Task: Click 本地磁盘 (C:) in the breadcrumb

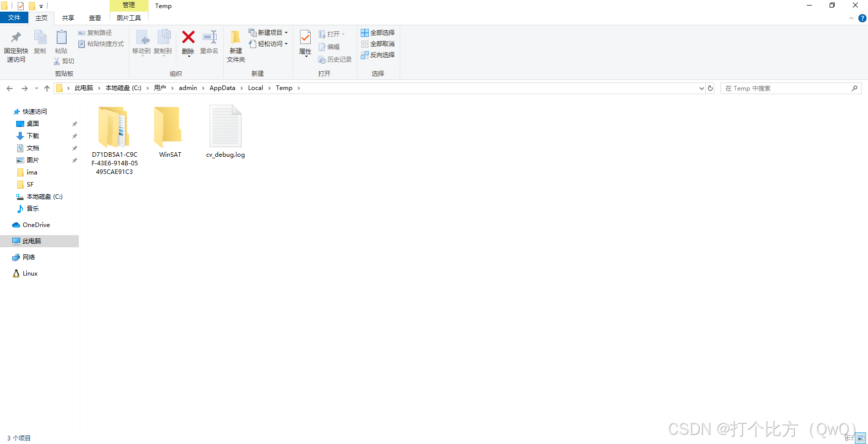Action: point(123,88)
